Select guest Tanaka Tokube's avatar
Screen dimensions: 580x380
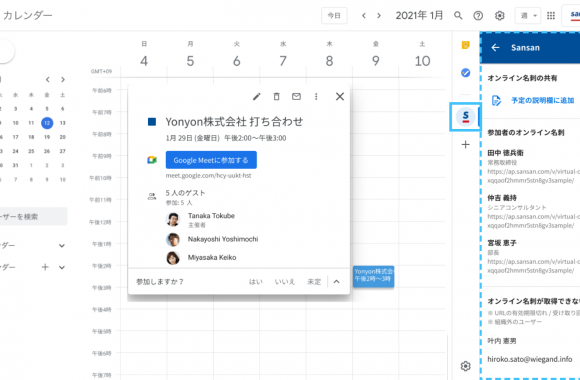click(x=173, y=219)
